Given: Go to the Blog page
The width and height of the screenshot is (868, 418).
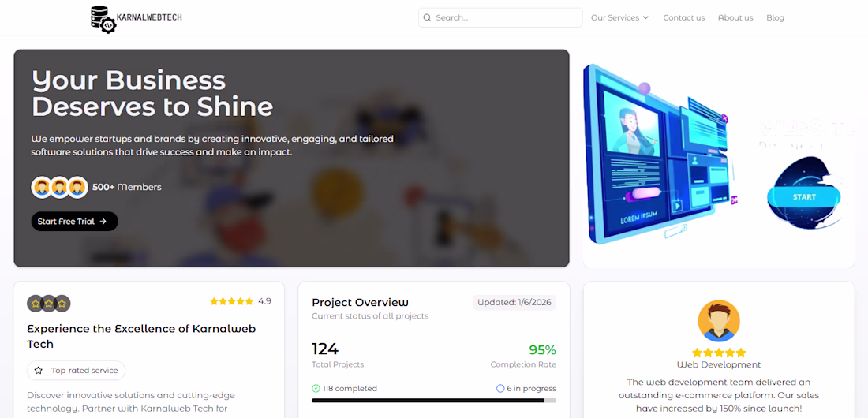Looking at the screenshot, I should (775, 17).
